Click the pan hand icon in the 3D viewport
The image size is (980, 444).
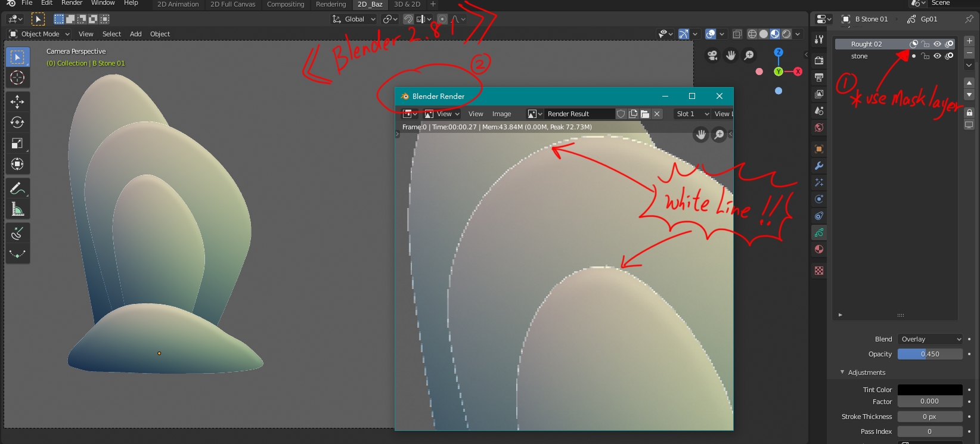(x=731, y=55)
